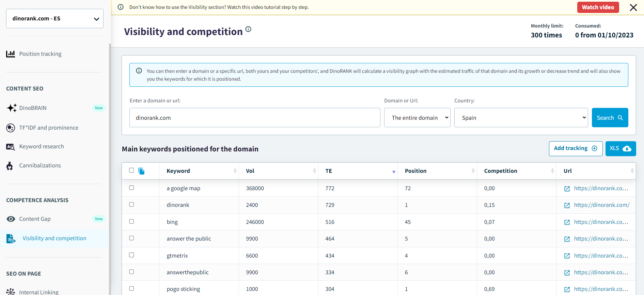
Task: Open TF*IDF and prominence in sidebar
Action: coord(49,128)
